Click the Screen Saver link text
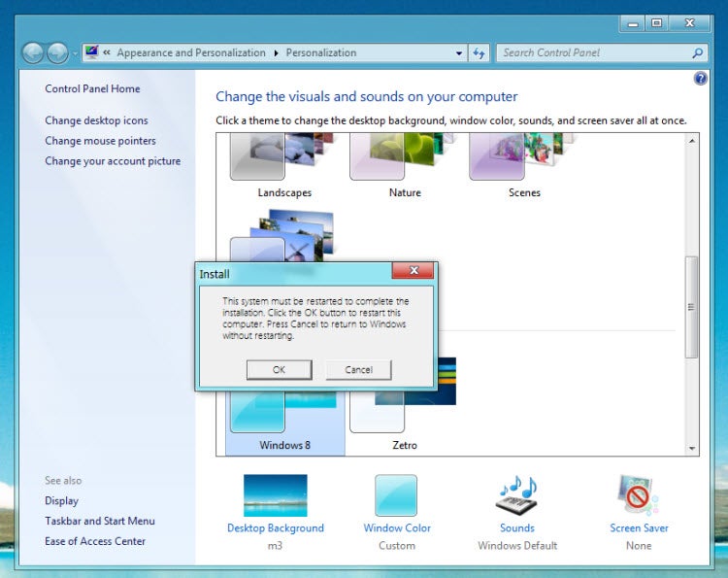This screenshot has width=728, height=578. (x=639, y=528)
